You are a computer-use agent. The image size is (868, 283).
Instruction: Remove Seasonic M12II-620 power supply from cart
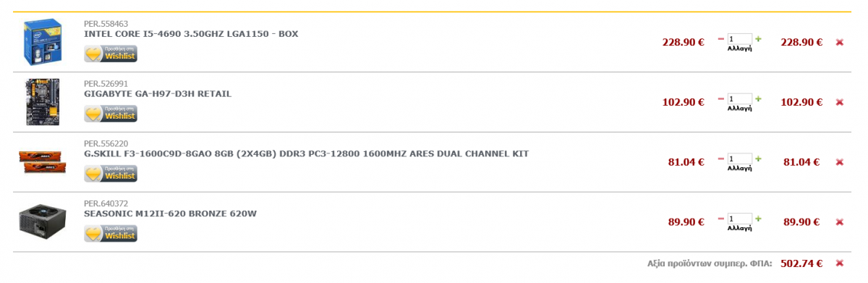tap(840, 222)
